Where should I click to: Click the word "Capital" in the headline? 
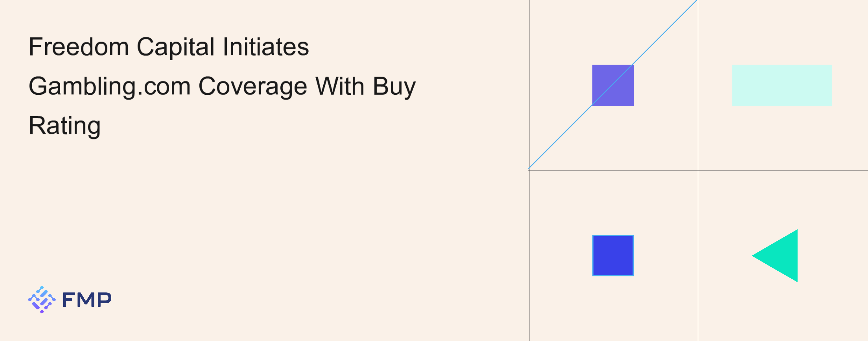[x=175, y=47]
